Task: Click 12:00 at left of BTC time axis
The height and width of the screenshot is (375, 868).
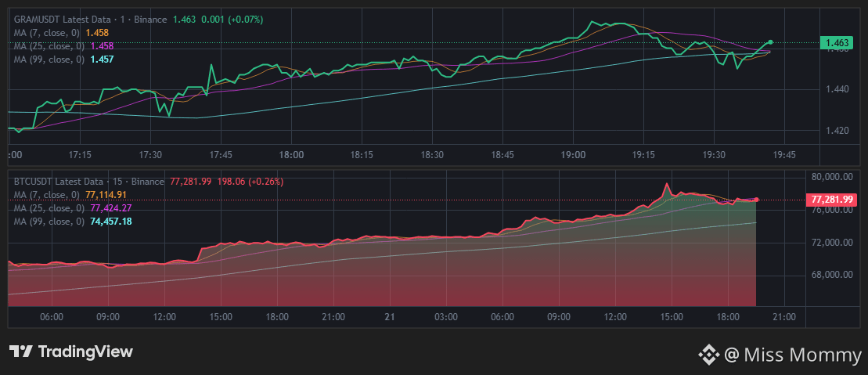Action: tap(164, 317)
